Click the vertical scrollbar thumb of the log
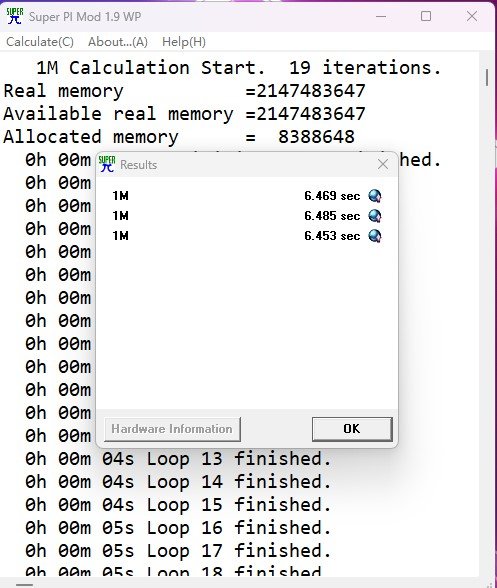 click(x=487, y=77)
